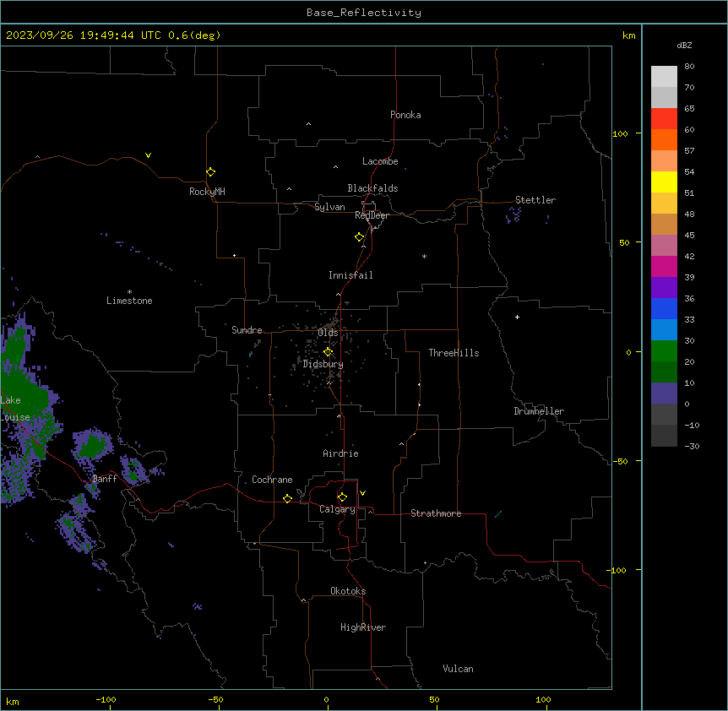The width and height of the screenshot is (728, 711).
Task: Pick the purple 36-39 dBZ legend swatch
Action: coord(664,288)
